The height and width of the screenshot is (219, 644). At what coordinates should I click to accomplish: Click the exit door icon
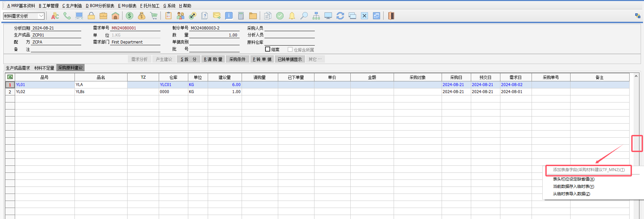391,16
